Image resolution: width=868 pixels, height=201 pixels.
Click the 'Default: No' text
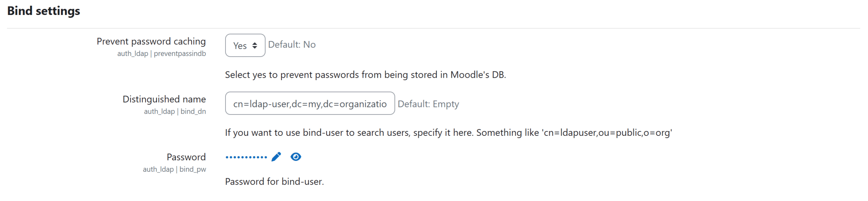click(292, 44)
